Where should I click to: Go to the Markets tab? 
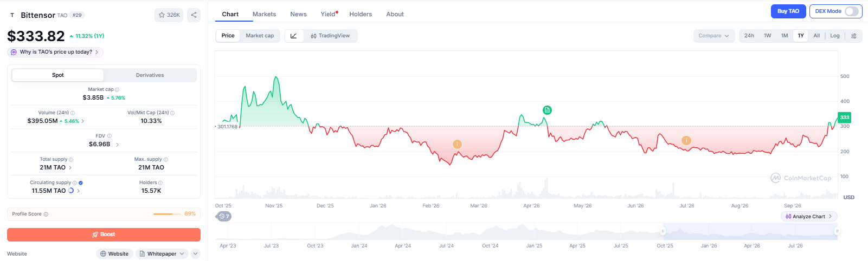tap(264, 14)
